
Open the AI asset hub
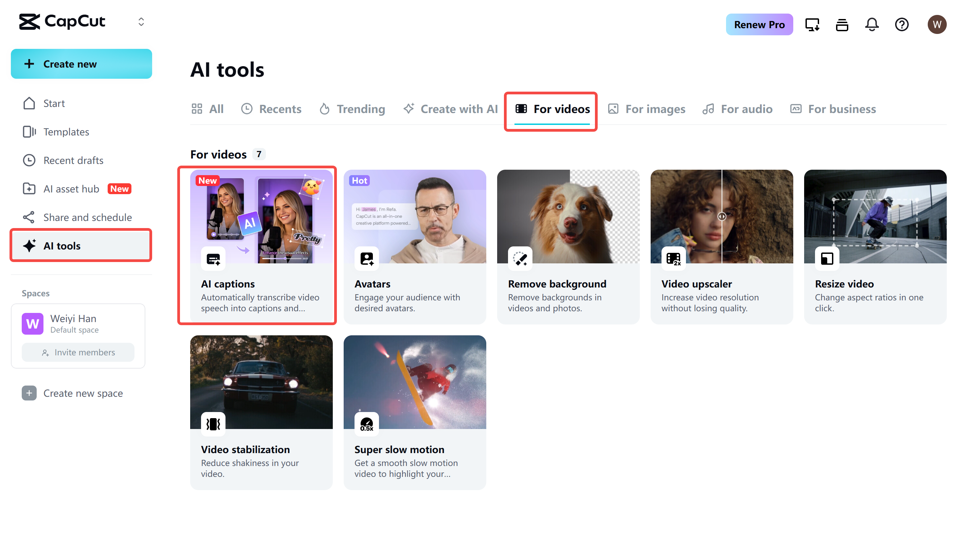click(x=72, y=188)
